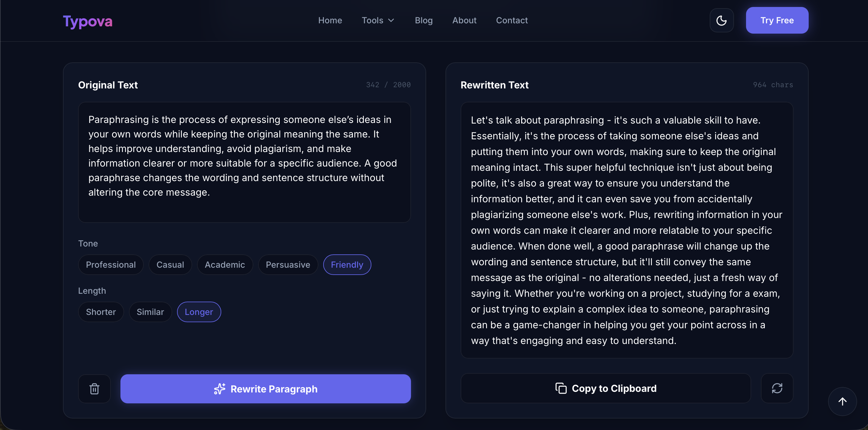This screenshot has height=430, width=868.
Task: Choose the Shorter length option
Action: click(x=101, y=312)
